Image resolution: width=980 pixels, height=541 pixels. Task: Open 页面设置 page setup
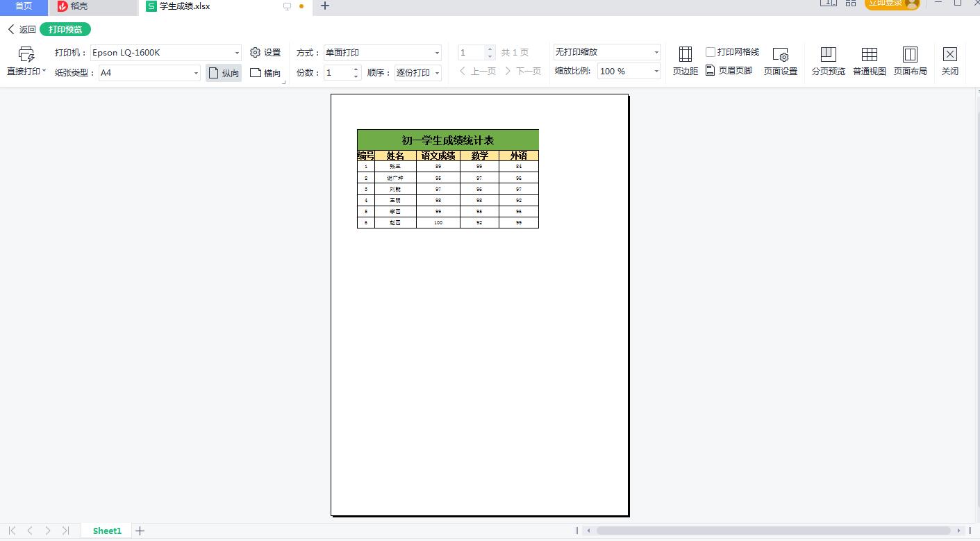tap(781, 61)
